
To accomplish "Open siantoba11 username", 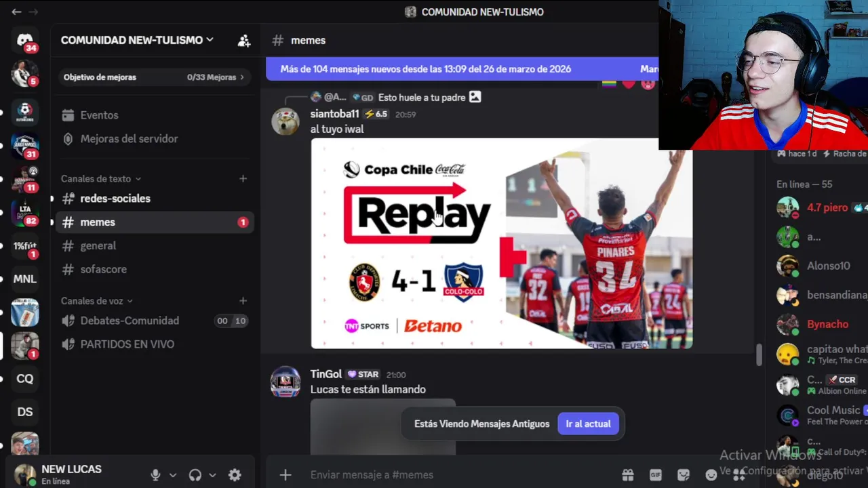I will point(334,114).
